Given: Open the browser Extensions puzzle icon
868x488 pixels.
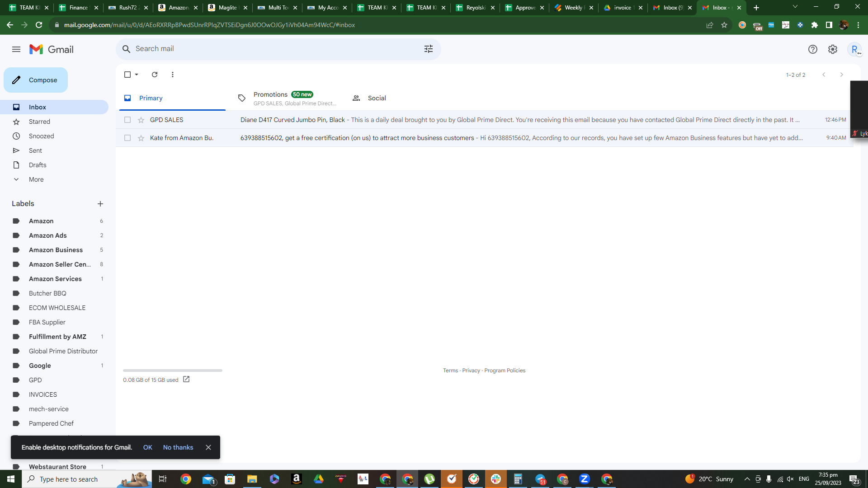Looking at the screenshot, I should (x=815, y=25).
